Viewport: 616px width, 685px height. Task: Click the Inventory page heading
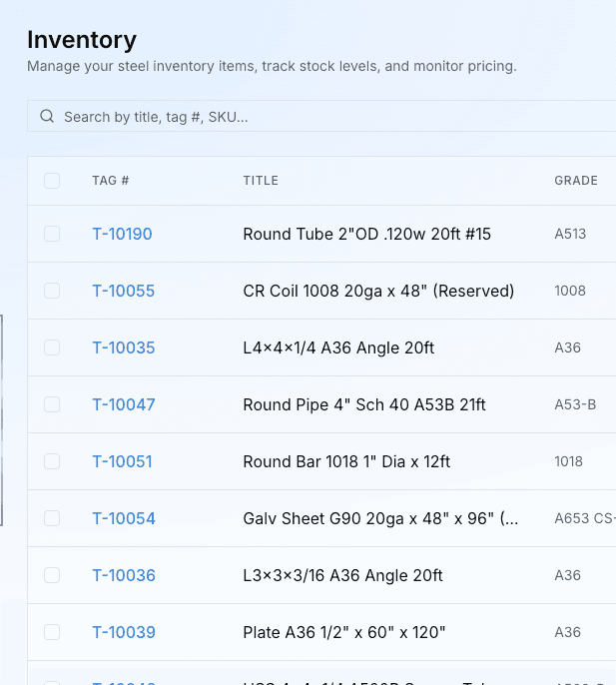tap(82, 40)
